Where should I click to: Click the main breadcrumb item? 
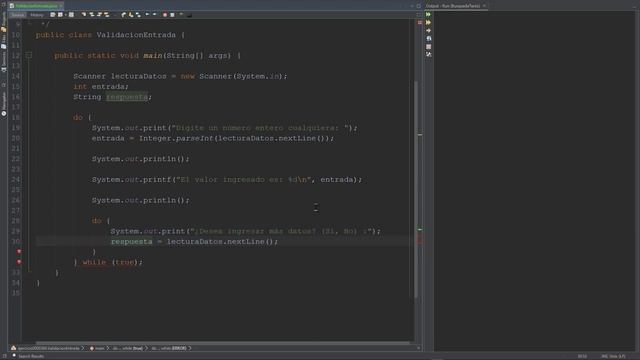(98, 348)
